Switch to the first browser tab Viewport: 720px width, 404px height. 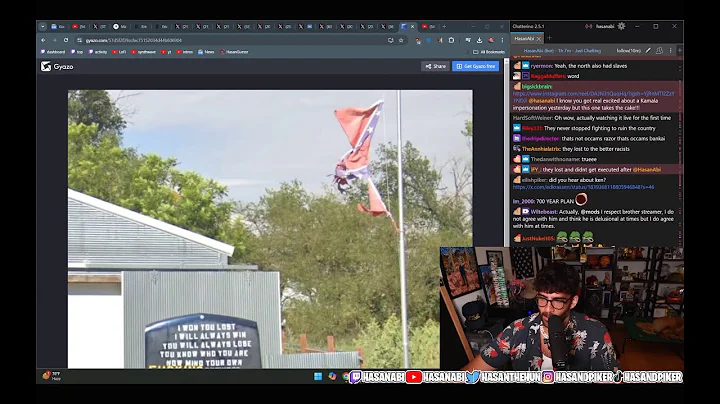coord(58,27)
